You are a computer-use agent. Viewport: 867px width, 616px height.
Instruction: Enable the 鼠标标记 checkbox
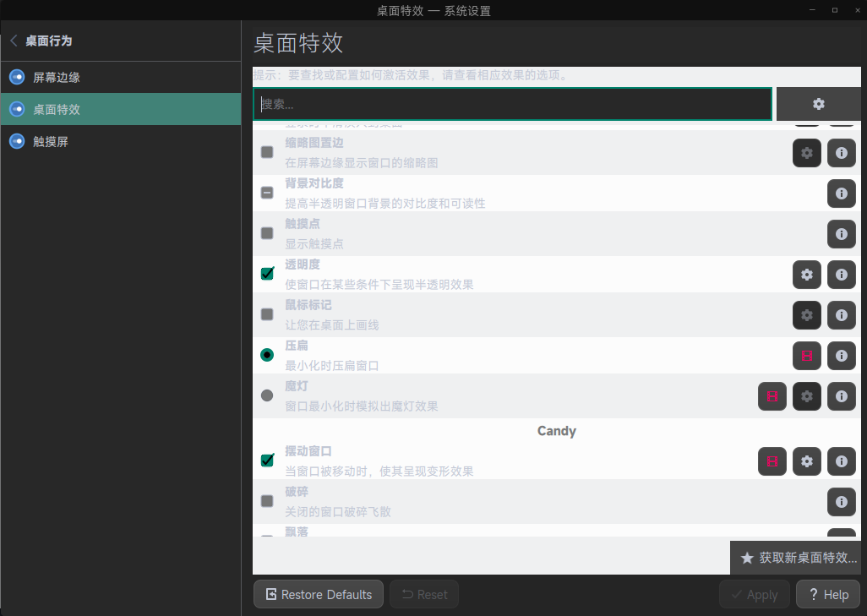(267, 314)
